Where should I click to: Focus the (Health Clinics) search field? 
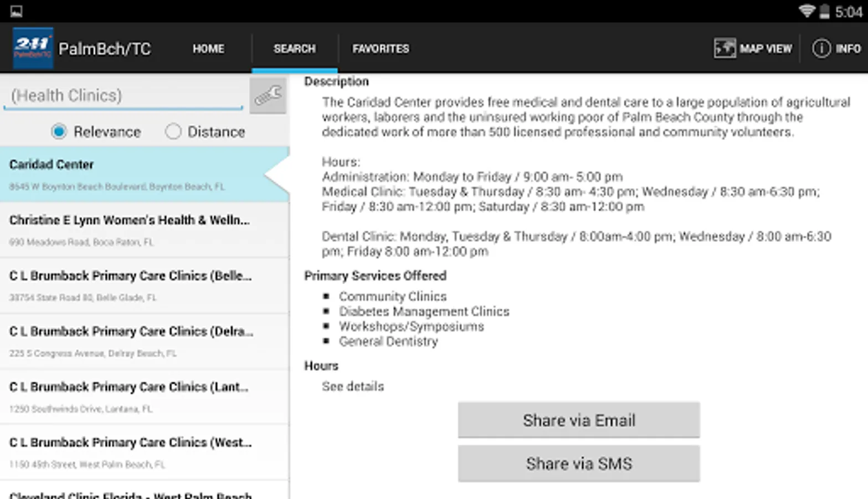tap(124, 96)
